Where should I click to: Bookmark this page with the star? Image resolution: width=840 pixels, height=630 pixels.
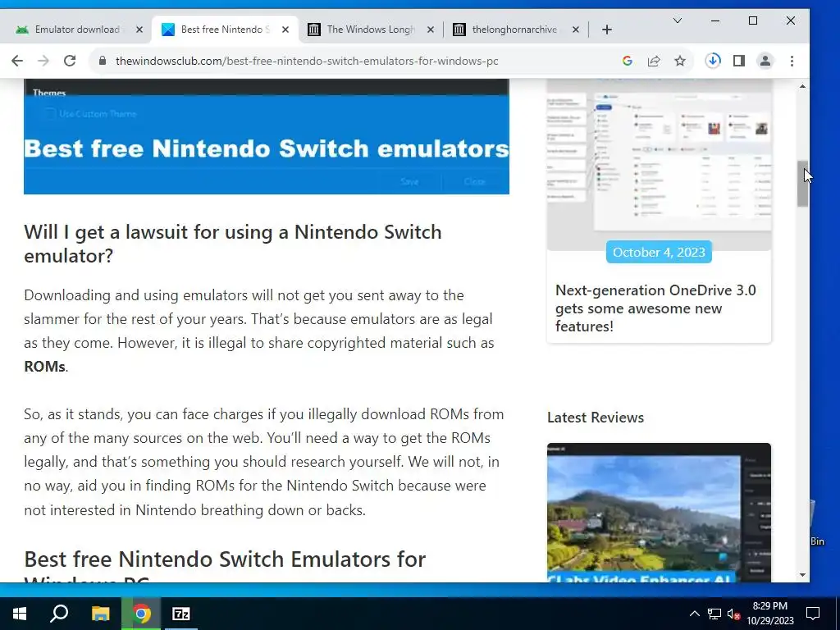(x=680, y=61)
